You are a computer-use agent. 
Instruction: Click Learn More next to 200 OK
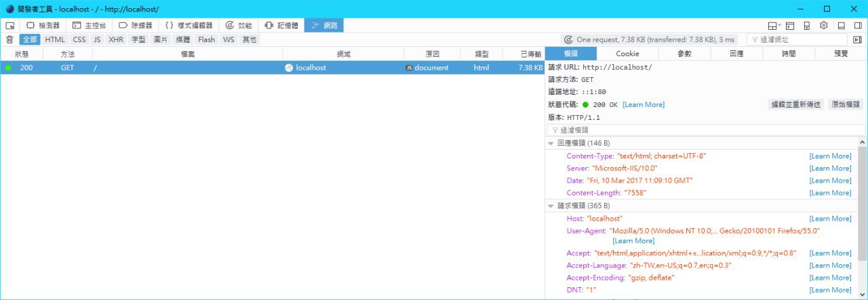(644, 105)
